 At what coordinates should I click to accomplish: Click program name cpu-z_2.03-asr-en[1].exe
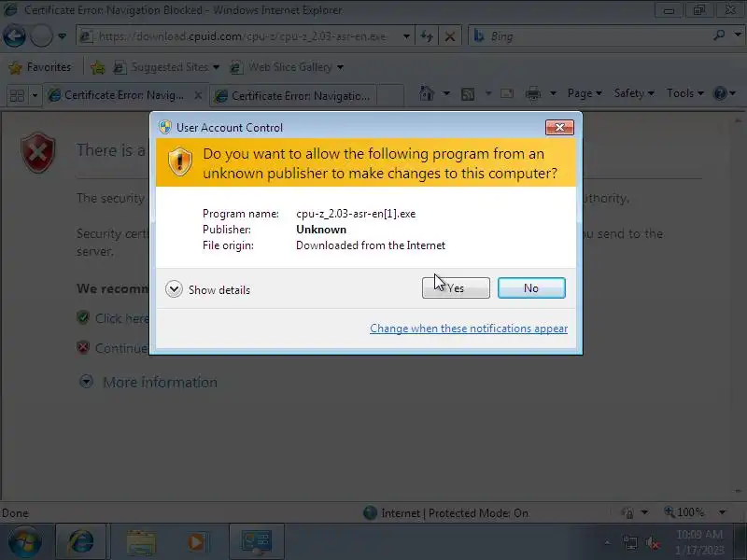(356, 214)
